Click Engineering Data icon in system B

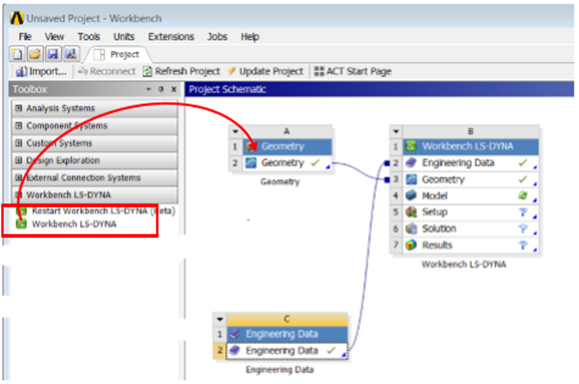(411, 163)
